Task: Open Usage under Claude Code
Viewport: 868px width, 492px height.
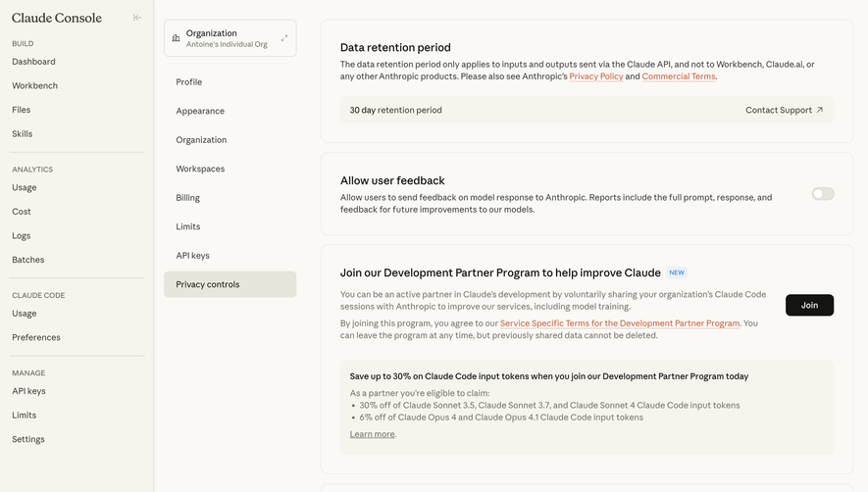Action: (25, 314)
